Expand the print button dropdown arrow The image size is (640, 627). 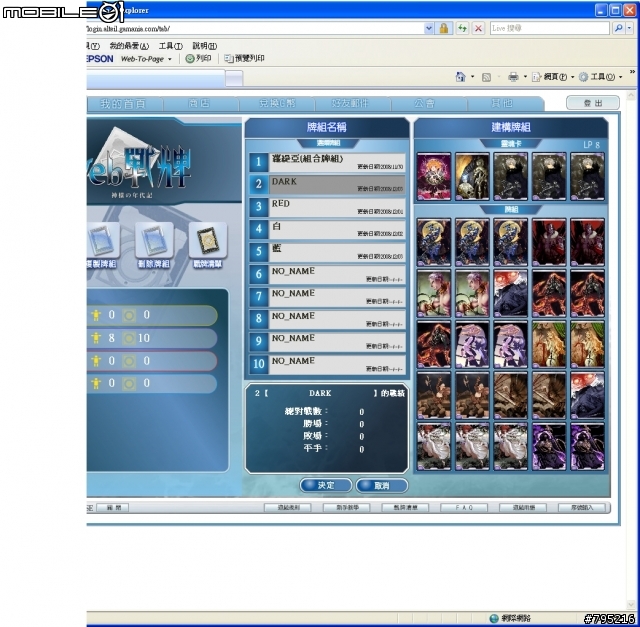pyautogui.click(x=525, y=77)
